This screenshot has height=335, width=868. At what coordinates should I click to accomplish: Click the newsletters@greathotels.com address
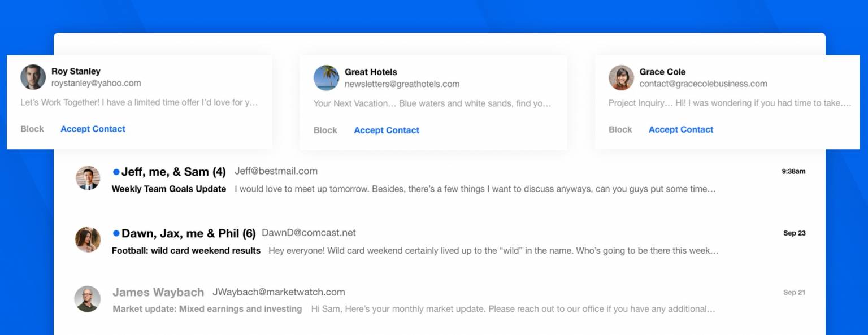(402, 84)
